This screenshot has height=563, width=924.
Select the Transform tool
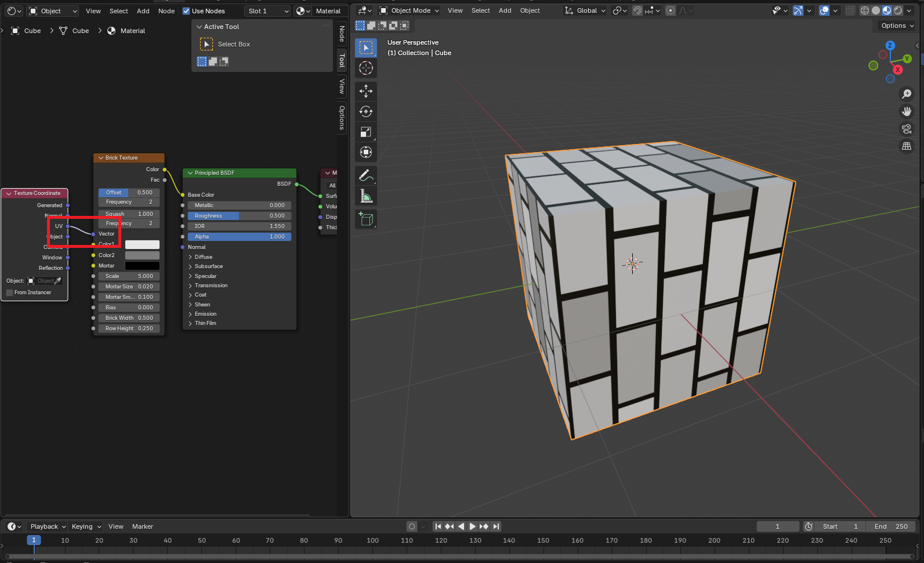(x=365, y=152)
